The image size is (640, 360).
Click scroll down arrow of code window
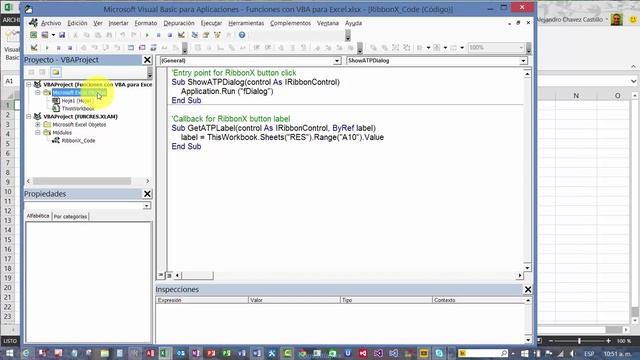[527, 268]
